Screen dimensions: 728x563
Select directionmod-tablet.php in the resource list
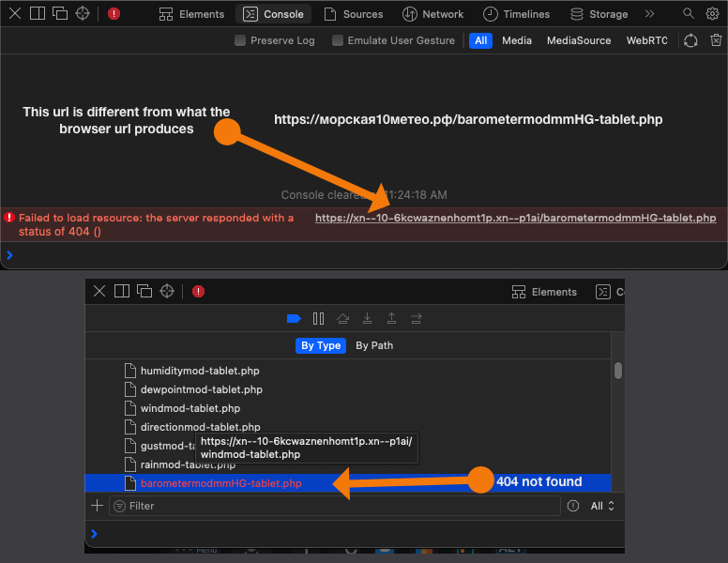348,427
